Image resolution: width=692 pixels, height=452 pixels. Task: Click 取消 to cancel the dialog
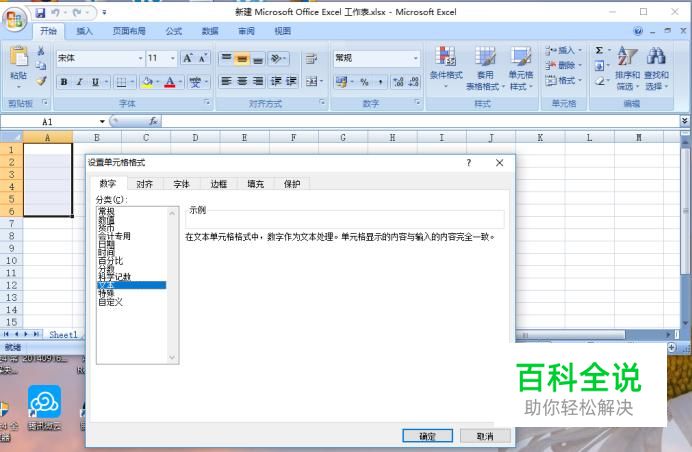click(485, 436)
